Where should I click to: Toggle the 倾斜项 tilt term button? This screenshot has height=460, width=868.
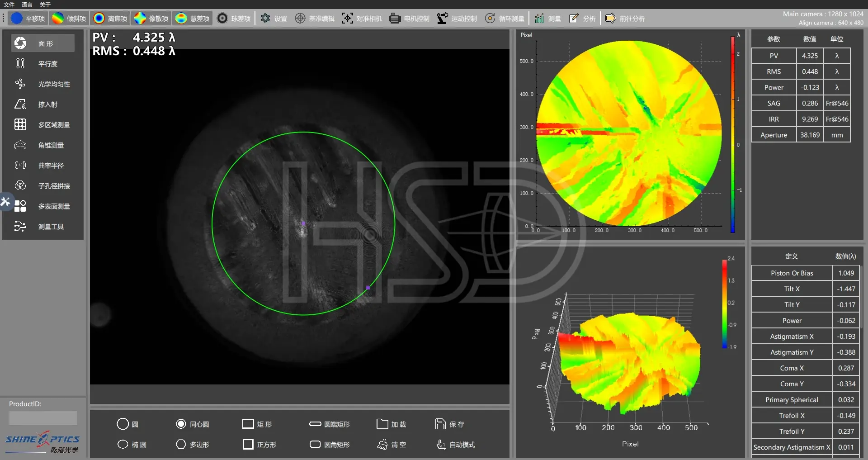click(69, 19)
